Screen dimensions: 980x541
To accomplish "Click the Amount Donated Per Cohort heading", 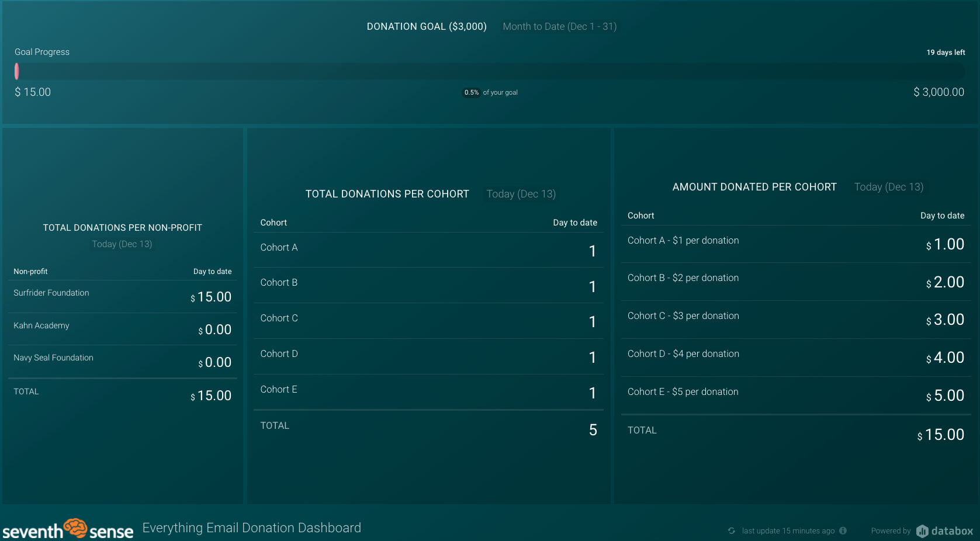I will tap(754, 187).
